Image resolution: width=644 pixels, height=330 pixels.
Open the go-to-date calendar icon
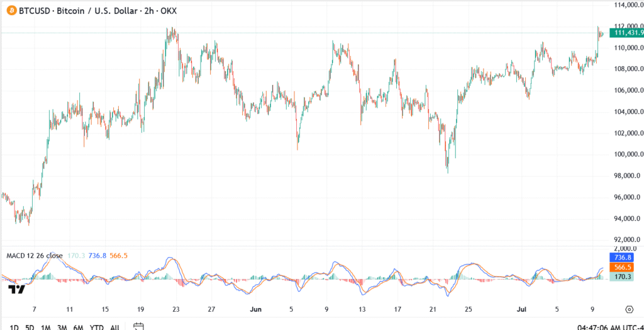click(139, 327)
